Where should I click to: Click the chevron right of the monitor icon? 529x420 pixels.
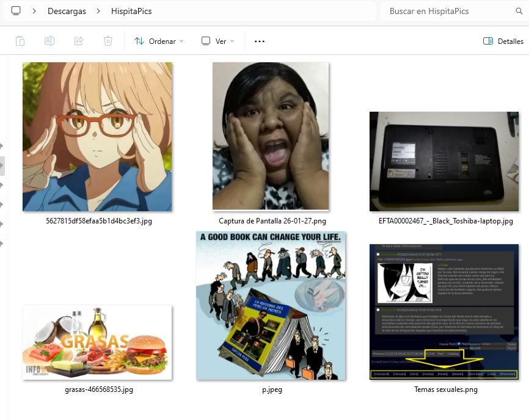[x=35, y=11]
